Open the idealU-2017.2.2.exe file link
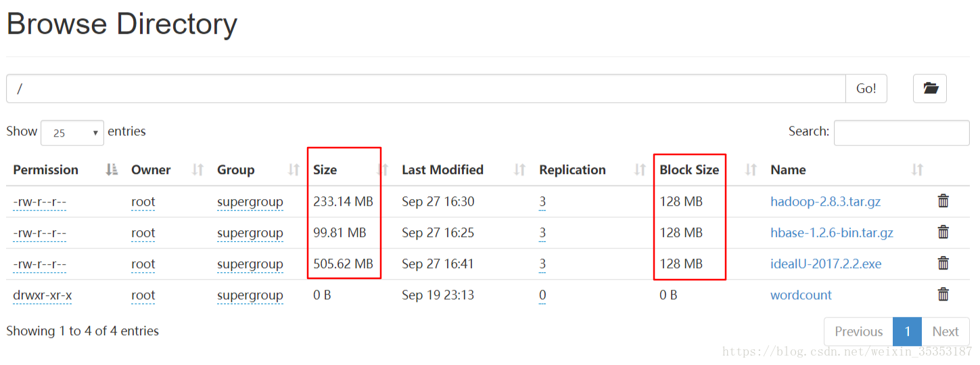 tap(826, 264)
